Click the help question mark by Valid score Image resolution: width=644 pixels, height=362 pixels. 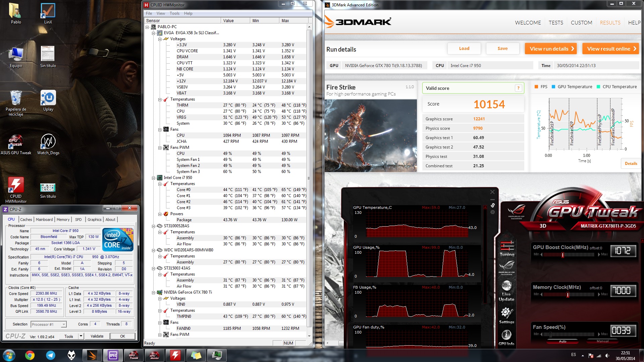click(x=518, y=88)
